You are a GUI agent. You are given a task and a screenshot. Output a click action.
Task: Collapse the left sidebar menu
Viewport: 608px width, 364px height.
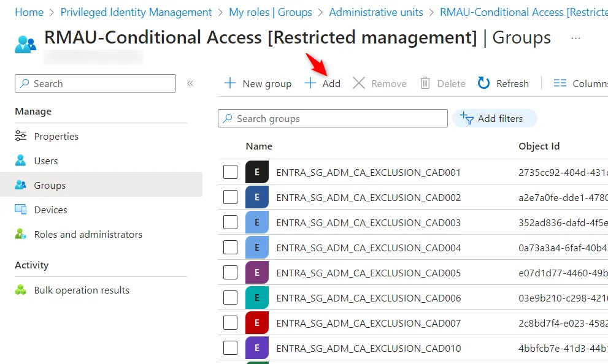pyautogui.click(x=190, y=83)
